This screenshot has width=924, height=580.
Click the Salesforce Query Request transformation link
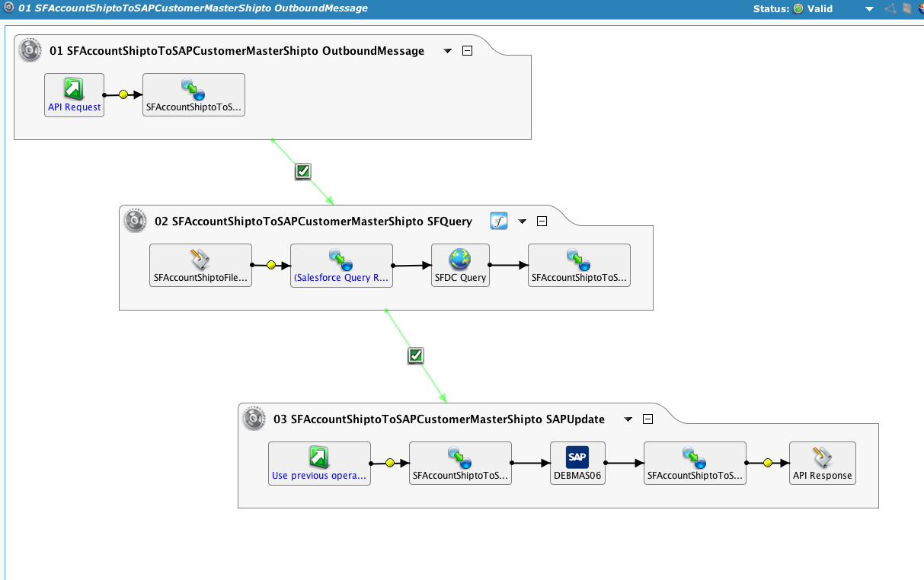341,278
